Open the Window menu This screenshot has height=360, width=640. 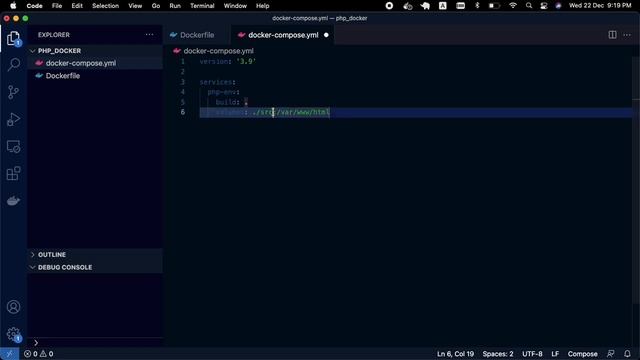235,6
